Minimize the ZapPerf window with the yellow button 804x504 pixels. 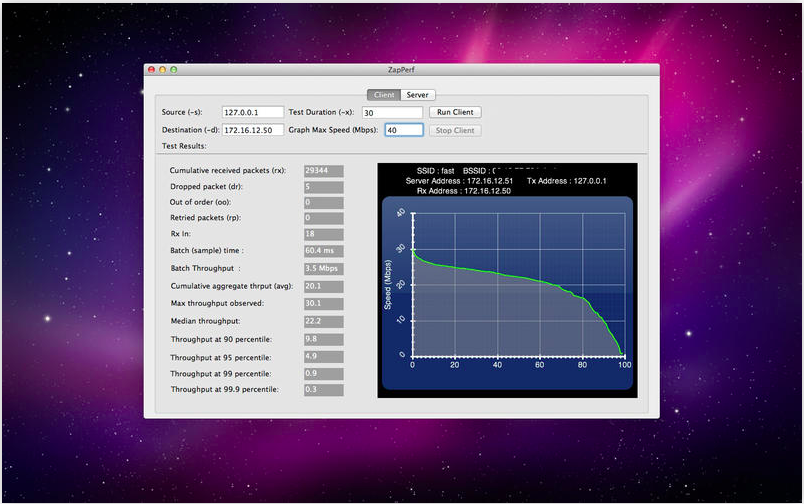tap(163, 70)
